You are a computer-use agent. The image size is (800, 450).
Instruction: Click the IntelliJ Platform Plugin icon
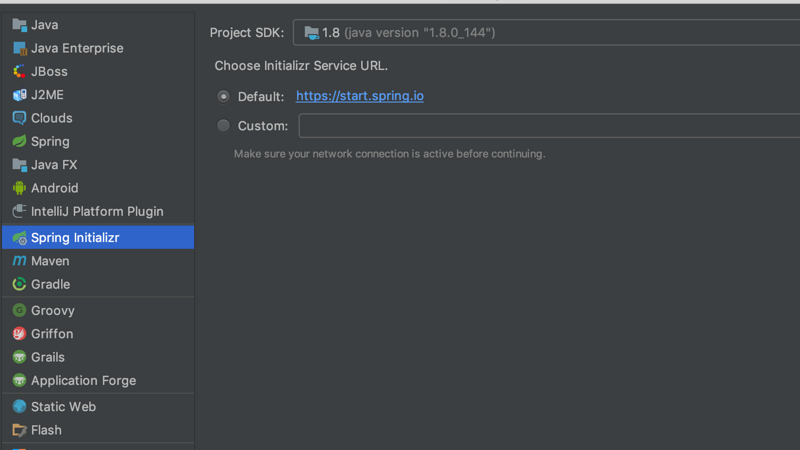19,211
